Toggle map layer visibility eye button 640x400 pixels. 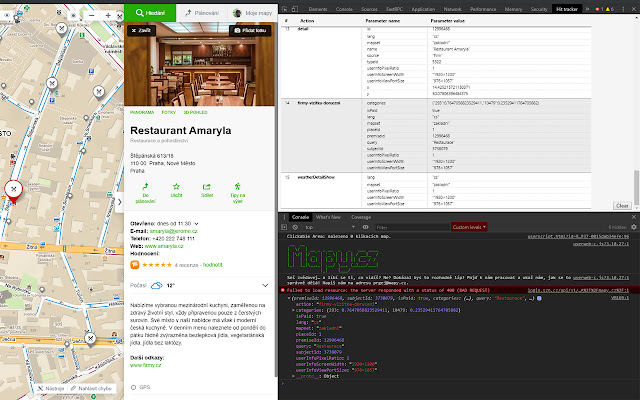tap(7, 16)
